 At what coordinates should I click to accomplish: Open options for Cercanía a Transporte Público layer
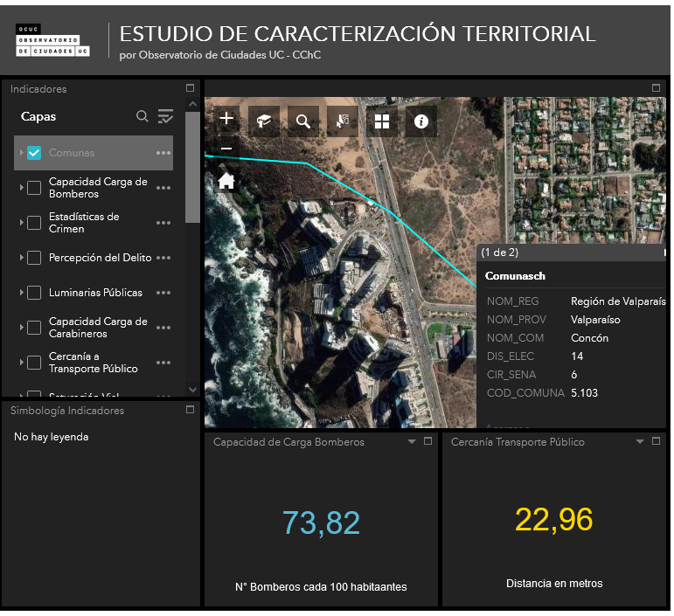163,363
